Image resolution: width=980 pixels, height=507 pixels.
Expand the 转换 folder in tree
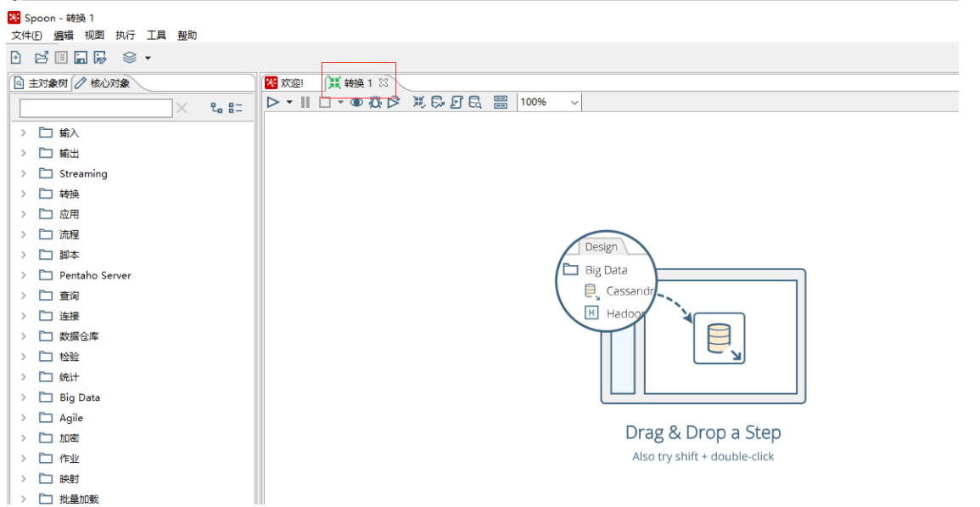[23, 194]
